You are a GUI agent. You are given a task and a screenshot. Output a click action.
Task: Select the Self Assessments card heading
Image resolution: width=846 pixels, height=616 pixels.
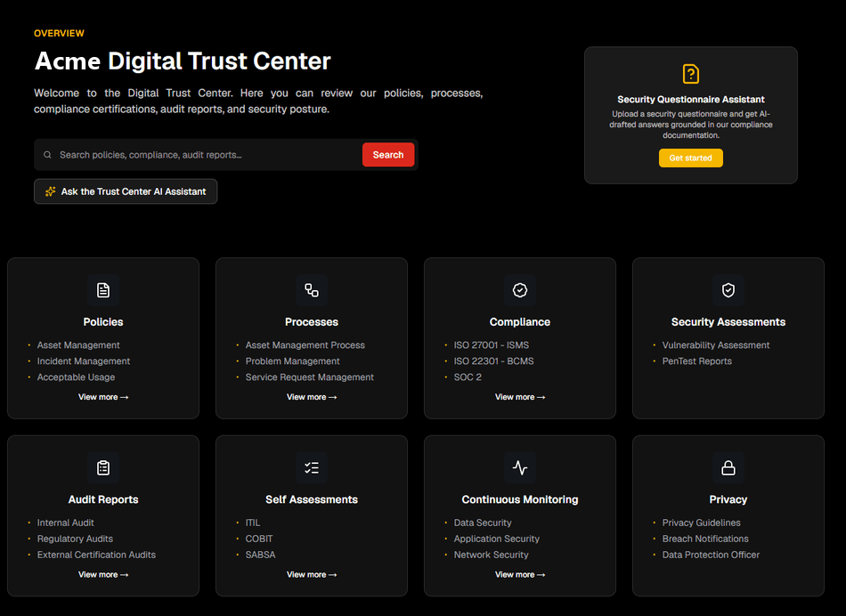[x=312, y=499]
